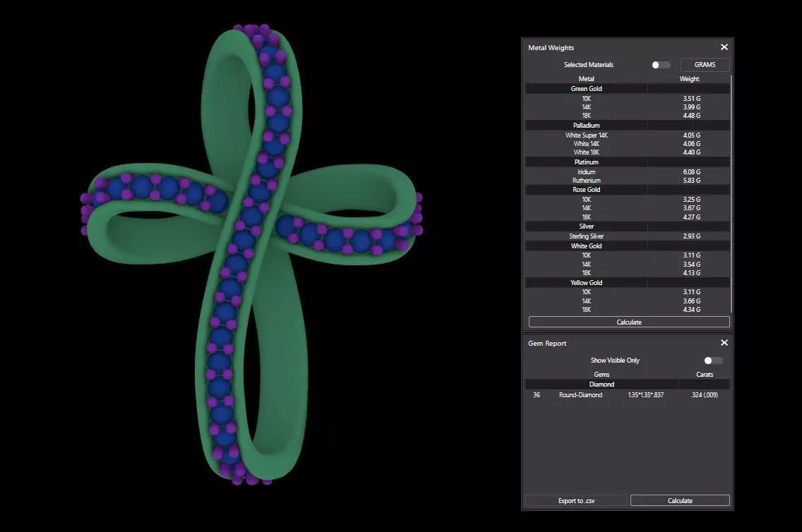Click the Gems column header
The image size is (802, 532).
click(x=601, y=375)
